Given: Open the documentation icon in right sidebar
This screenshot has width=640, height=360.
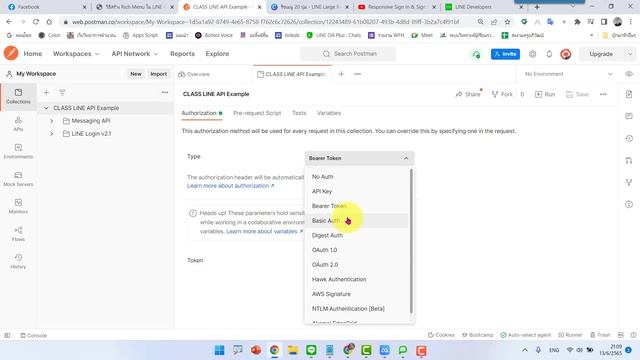Looking at the screenshot, I should tap(629, 94).
